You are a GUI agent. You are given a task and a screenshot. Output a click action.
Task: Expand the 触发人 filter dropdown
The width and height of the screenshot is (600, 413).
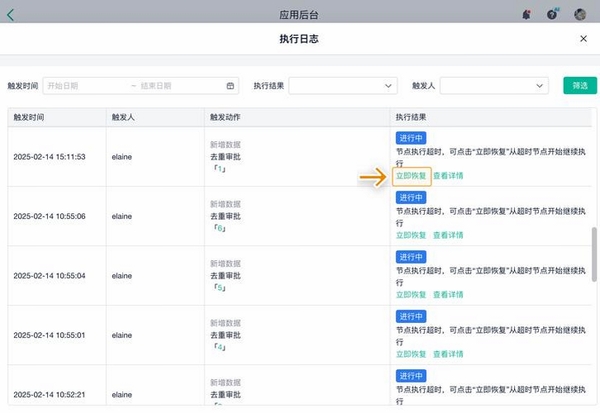(494, 86)
